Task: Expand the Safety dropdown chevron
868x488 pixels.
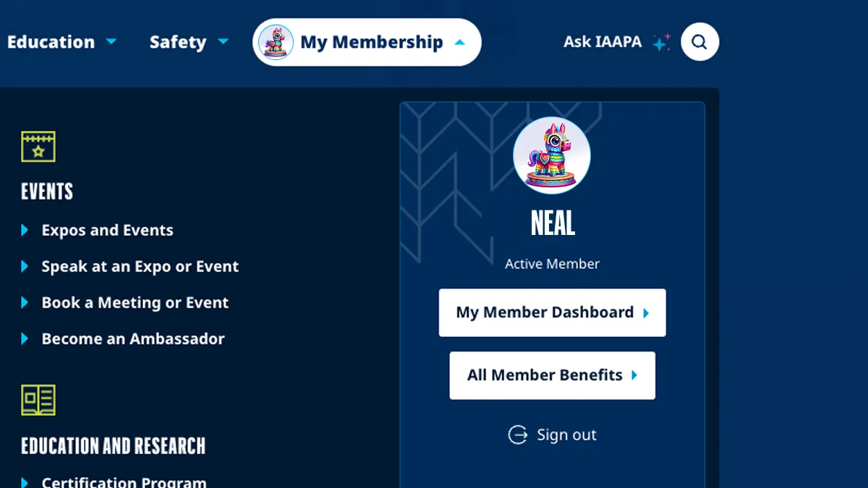Action: point(223,42)
